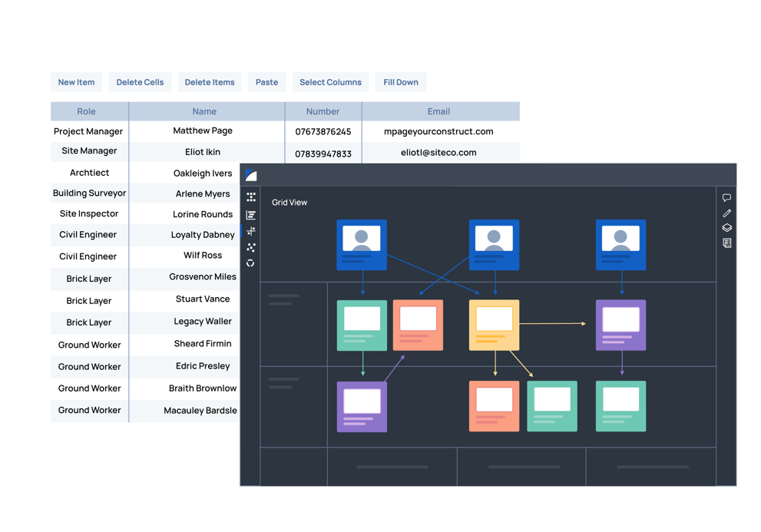The width and height of the screenshot is (761, 532).
Task: Open the layers panel
Action: 726,227
